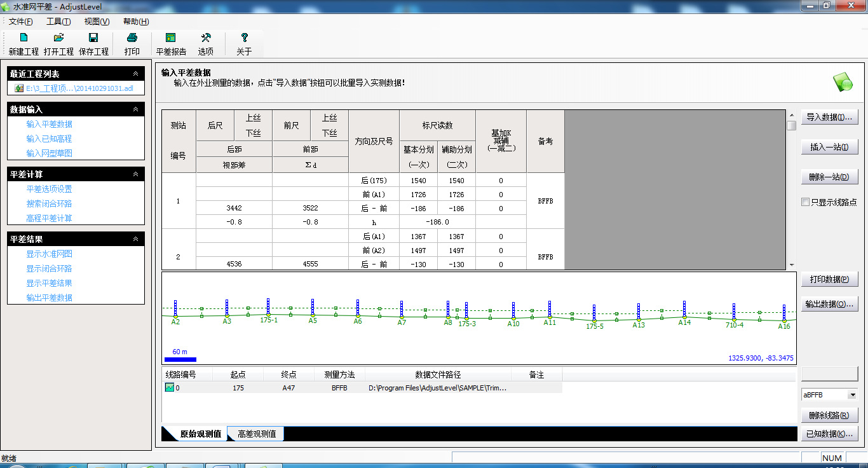Open the 视图(V) menu
868x468 pixels.
[x=95, y=20]
